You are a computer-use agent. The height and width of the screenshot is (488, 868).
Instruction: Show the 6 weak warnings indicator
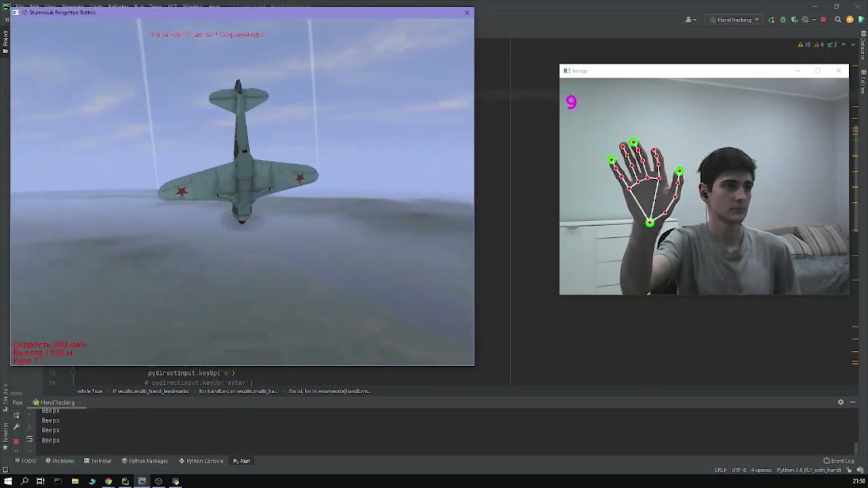point(819,45)
